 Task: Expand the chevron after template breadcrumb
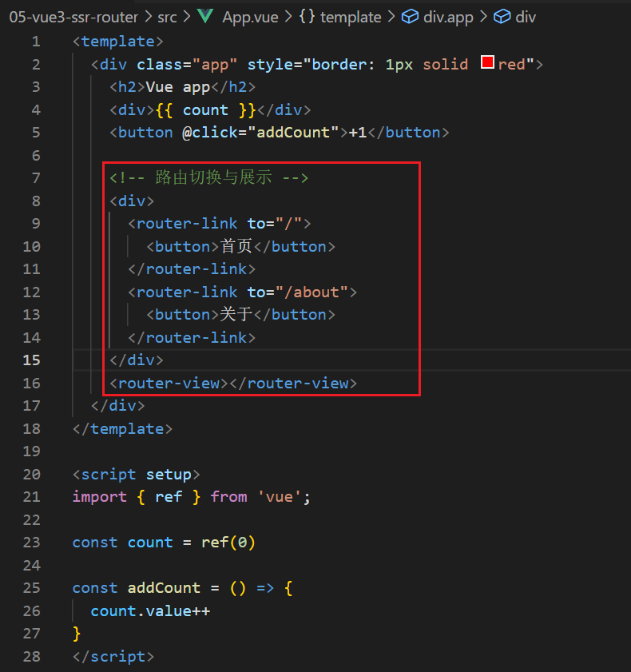(x=391, y=17)
